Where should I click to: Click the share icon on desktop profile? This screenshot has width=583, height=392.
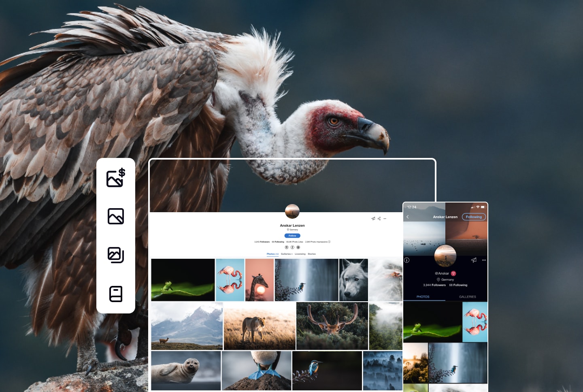point(379,219)
